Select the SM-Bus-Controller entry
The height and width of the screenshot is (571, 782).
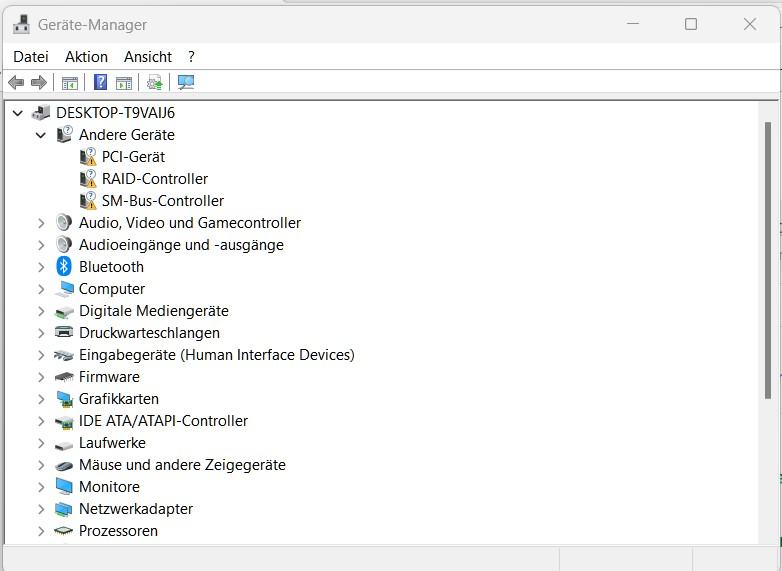(163, 200)
